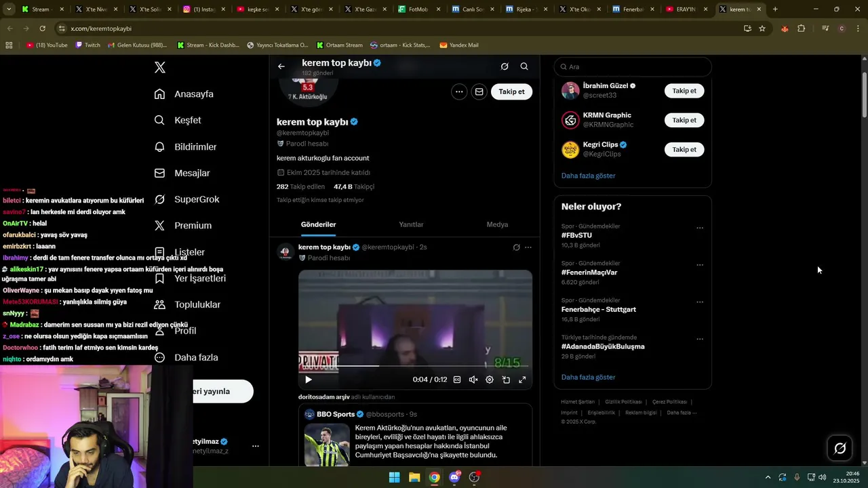Click Daha fazla göster under trends

click(589, 377)
